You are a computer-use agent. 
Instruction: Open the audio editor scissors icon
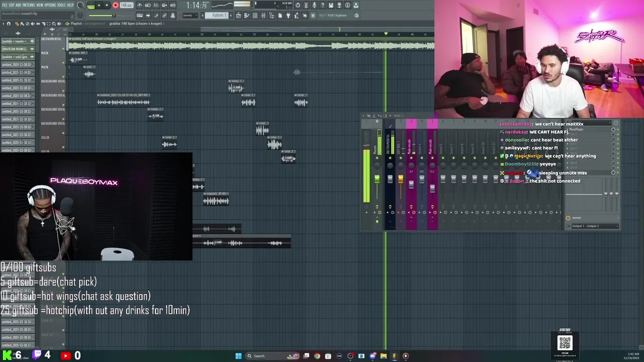[306, 5]
